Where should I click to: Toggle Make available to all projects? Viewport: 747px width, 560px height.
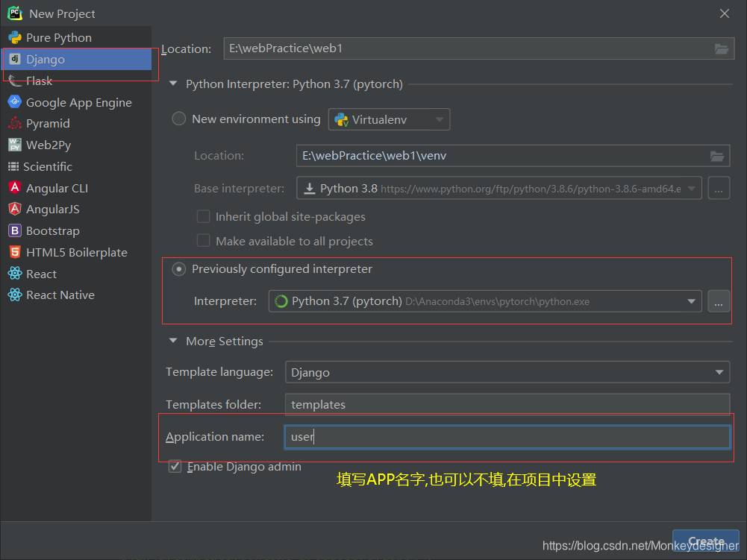point(204,241)
